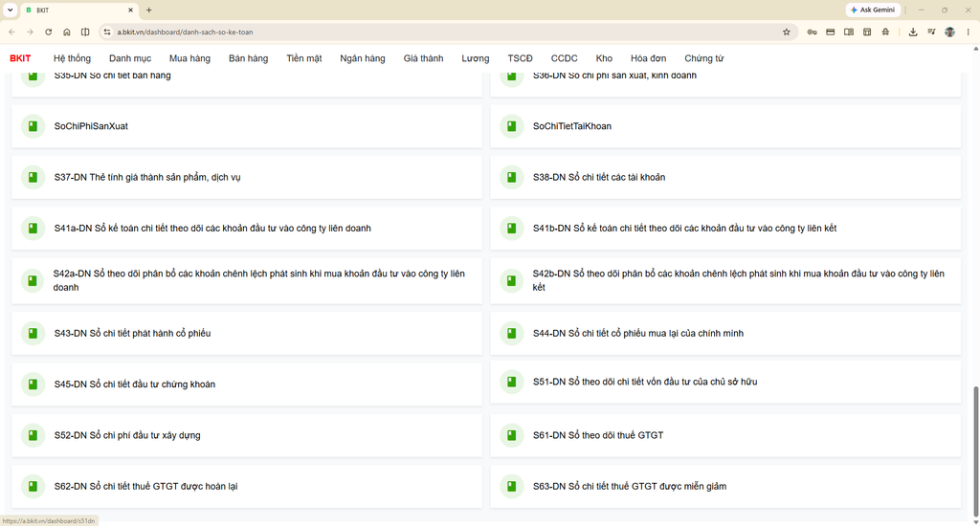Screen dimensions: 980x526
Task: Open the TSCĐ menu
Action: coord(520,58)
